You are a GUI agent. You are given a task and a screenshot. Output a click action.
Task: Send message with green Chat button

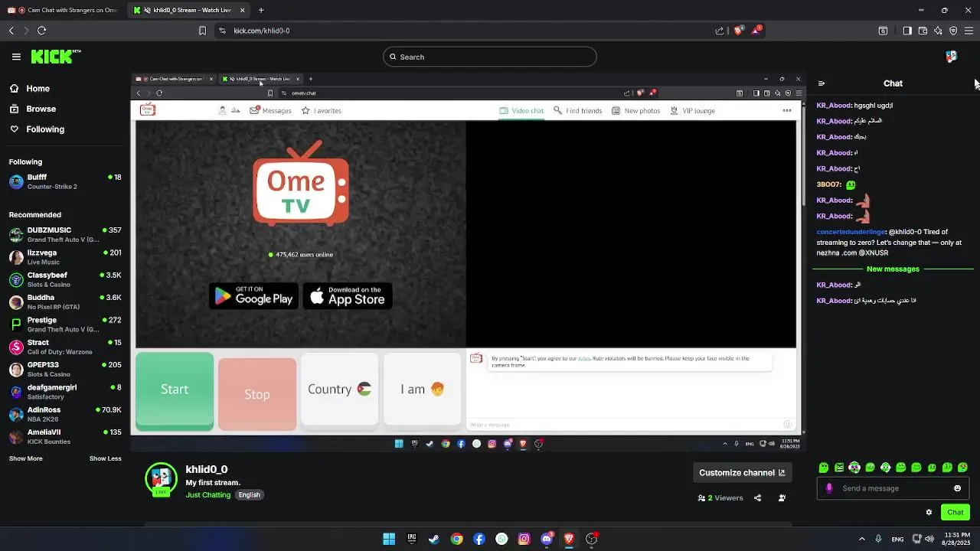click(x=955, y=513)
